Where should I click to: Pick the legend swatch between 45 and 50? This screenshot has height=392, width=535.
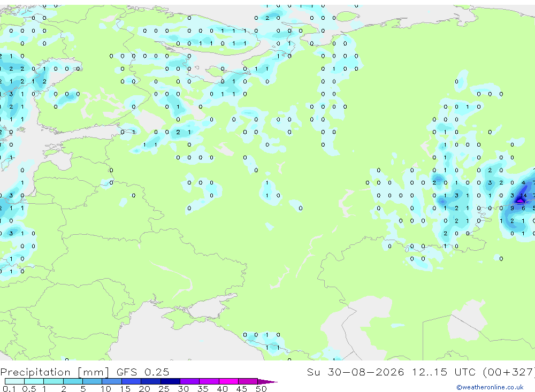[x=248, y=381]
